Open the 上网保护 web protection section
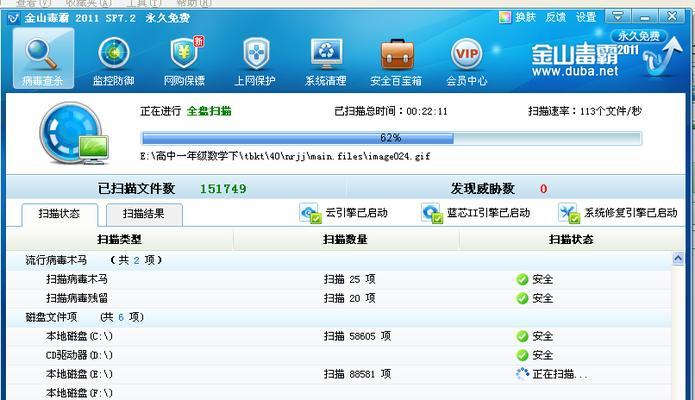Screen dimensions: 695x400 coord(255,61)
